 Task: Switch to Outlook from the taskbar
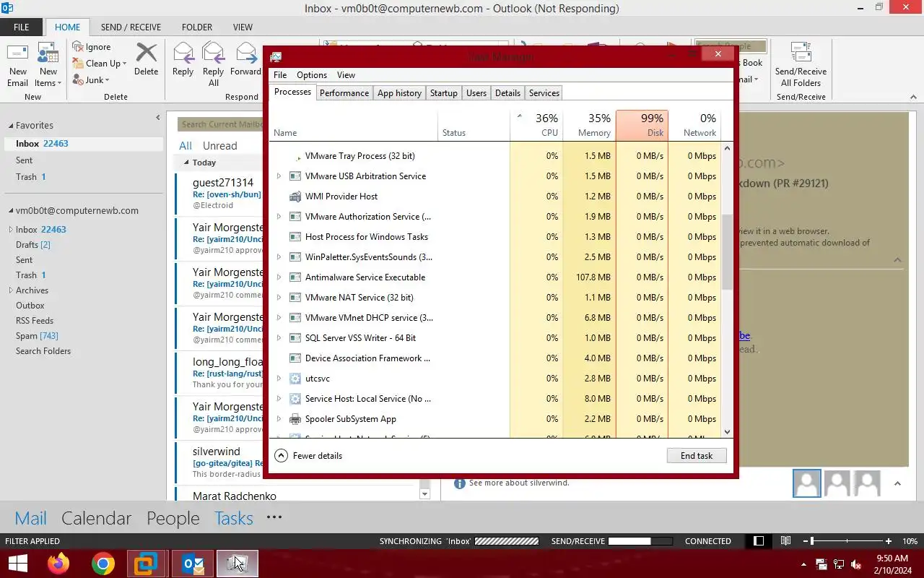click(192, 564)
